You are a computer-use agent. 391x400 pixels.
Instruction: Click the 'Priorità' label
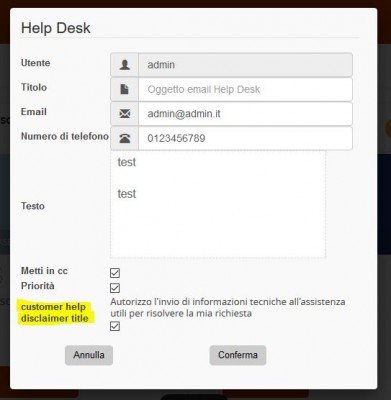point(38,286)
